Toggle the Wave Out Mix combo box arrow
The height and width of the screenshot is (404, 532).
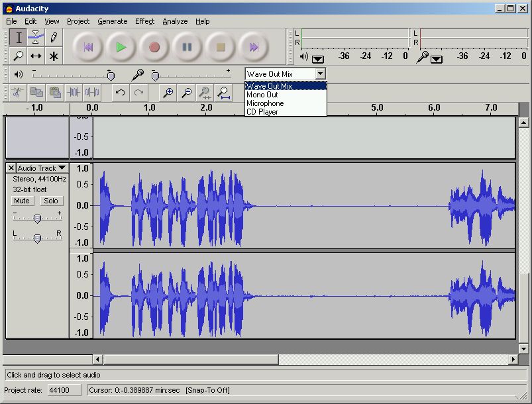(x=320, y=74)
